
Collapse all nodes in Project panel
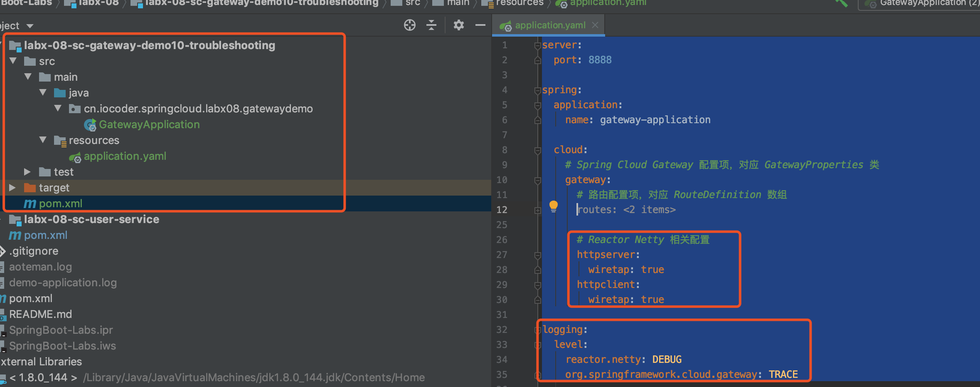point(431,25)
